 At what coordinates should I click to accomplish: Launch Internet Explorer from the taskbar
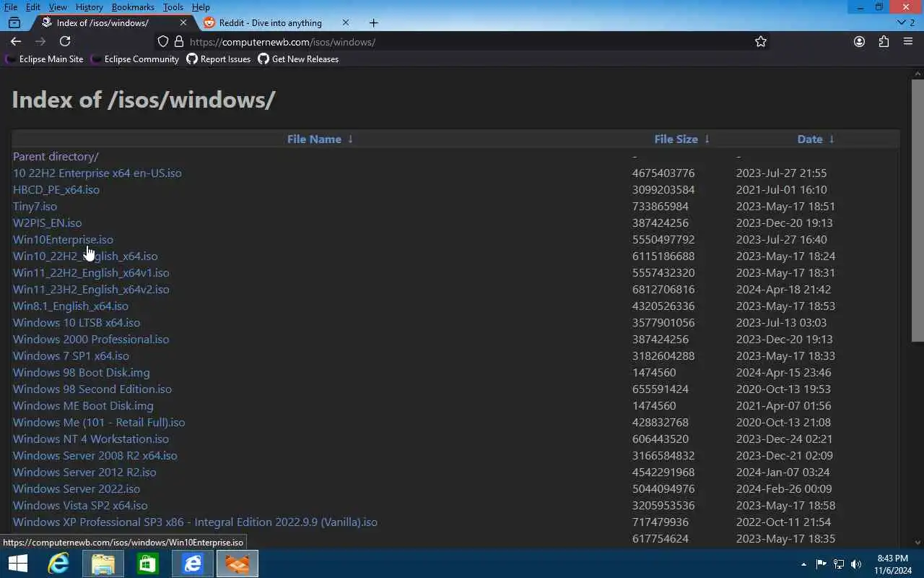58,564
